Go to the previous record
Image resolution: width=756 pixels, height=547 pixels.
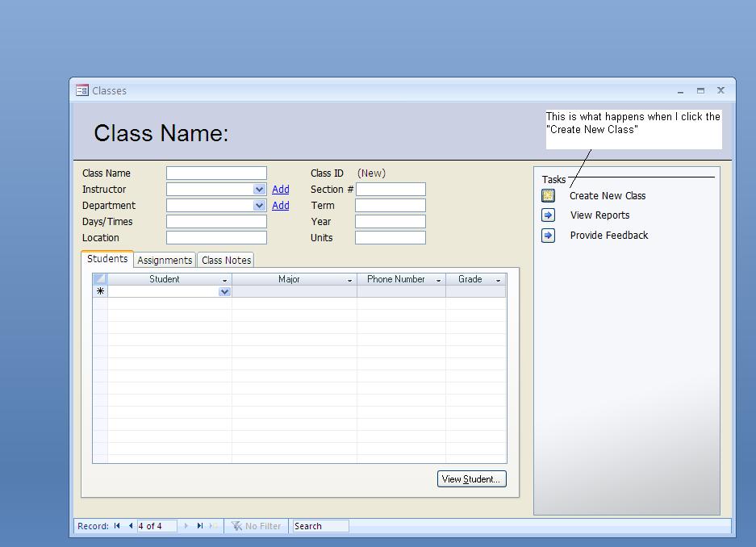pos(130,526)
